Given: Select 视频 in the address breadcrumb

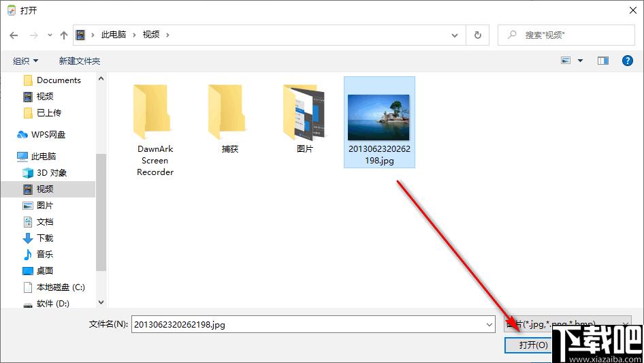Looking at the screenshot, I should [x=150, y=35].
